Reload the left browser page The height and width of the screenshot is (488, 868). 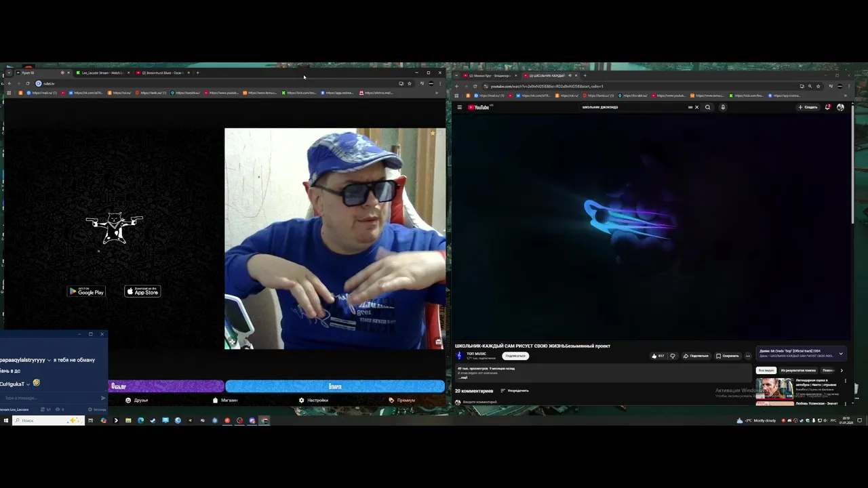click(x=28, y=83)
